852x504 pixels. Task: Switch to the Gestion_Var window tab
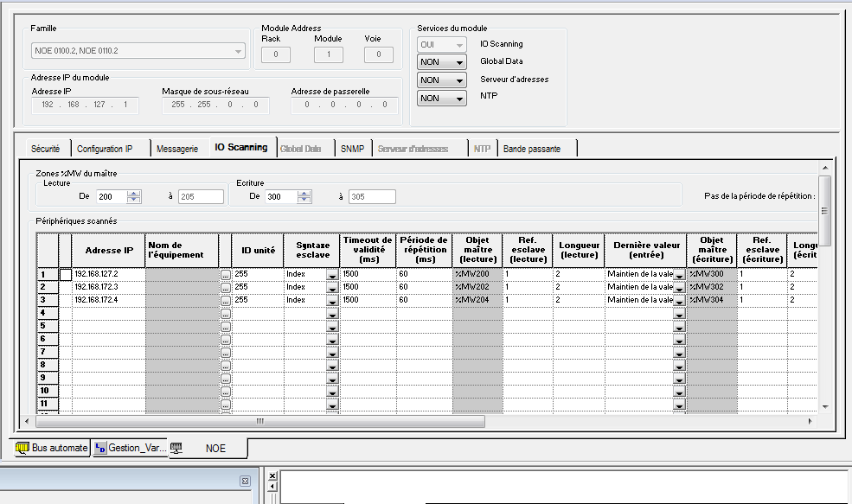pos(129,448)
